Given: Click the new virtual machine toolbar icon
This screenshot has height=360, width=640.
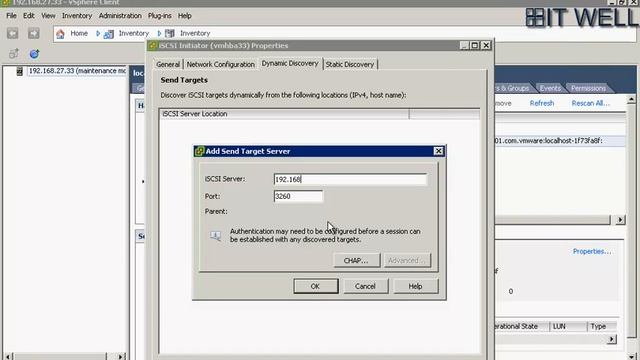Looking at the screenshot, I should [13, 53].
